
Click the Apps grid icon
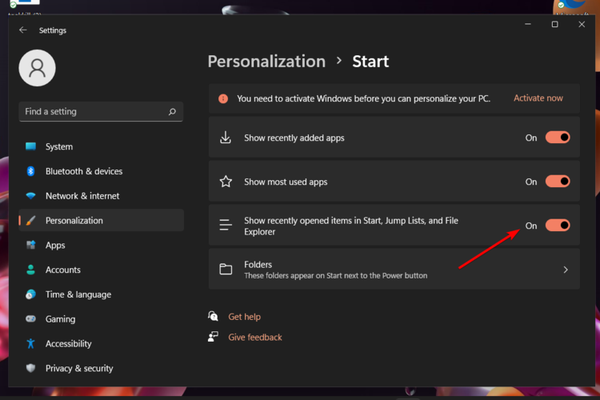pyautogui.click(x=31, y=245)
